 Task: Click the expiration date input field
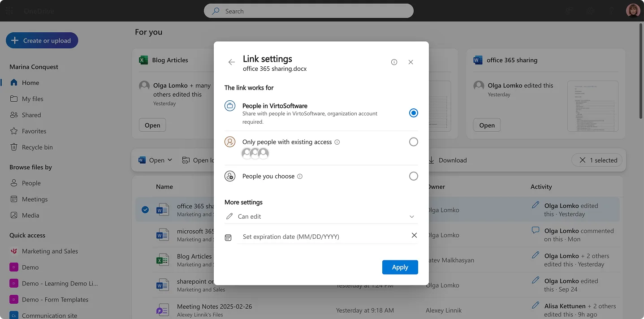point(314,237)
